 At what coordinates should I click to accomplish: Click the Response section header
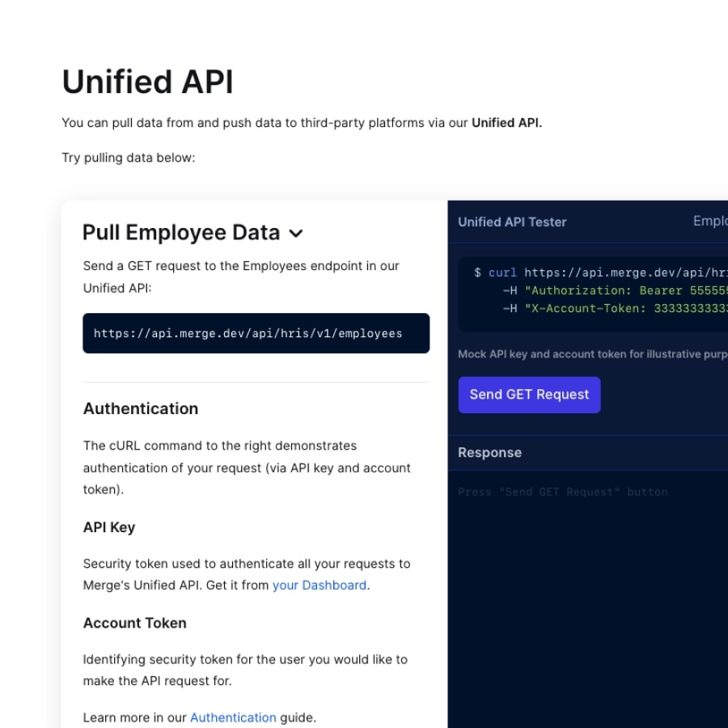coord(490,453)
